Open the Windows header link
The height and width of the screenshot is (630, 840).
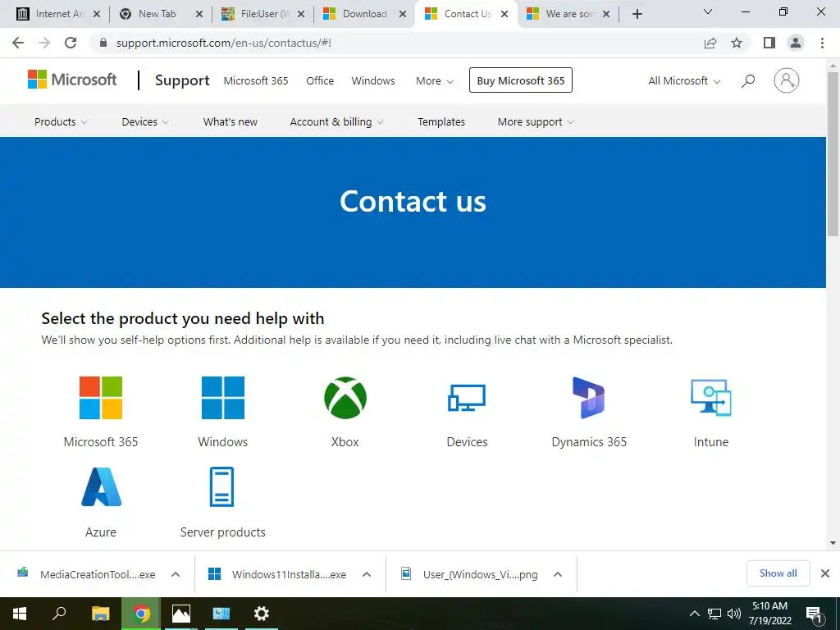[373, 81]
